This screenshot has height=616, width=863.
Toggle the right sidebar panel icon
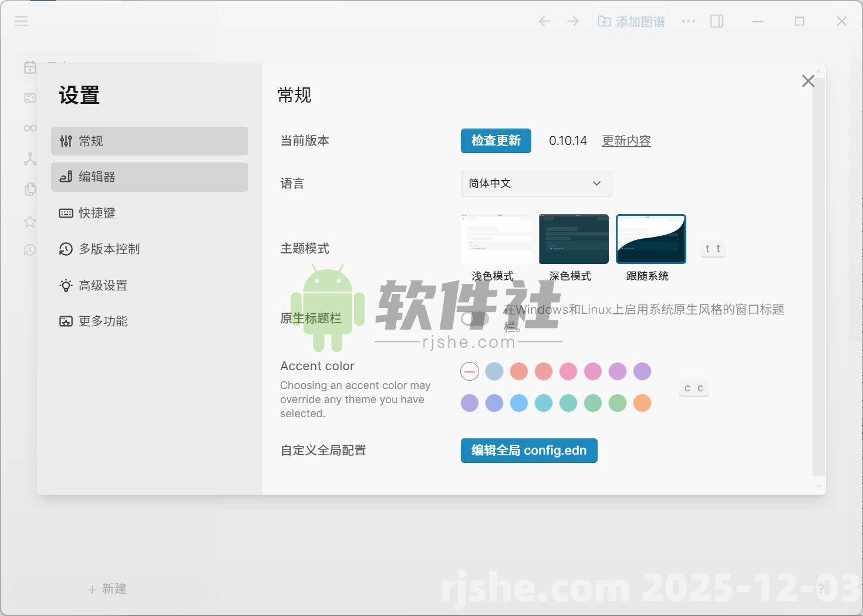coord(717,21)
